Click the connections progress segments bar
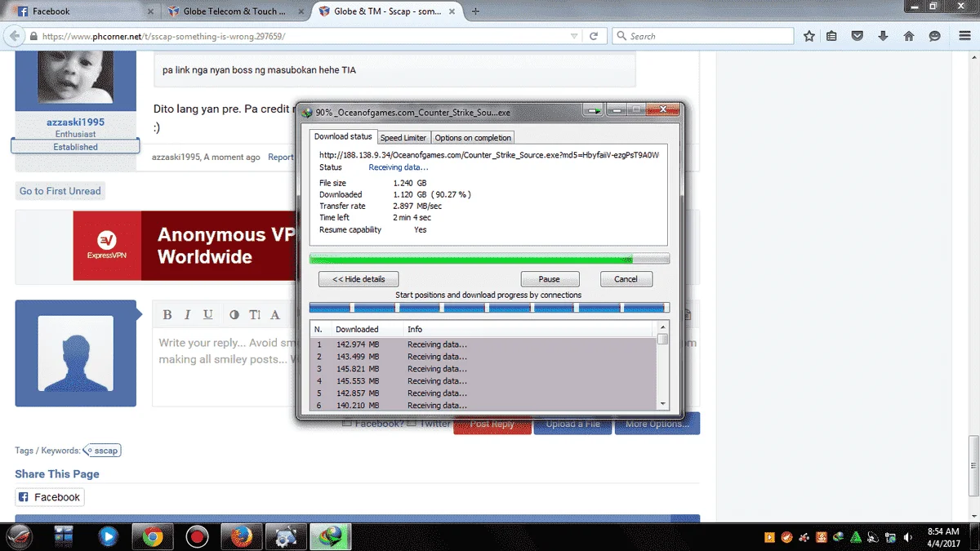This screenshot has width=980, height=551. pos(489,308)
